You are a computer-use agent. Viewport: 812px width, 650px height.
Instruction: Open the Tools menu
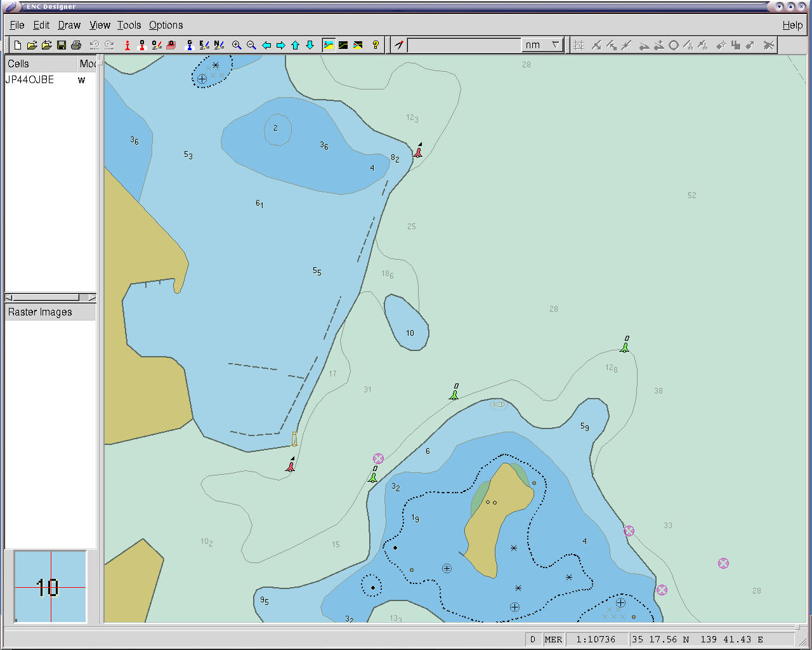[129, 25]
